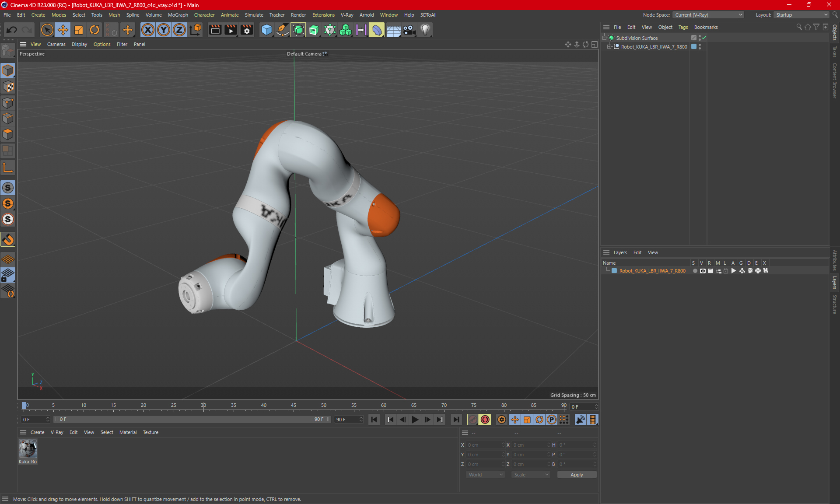The image size is (840, 504).
Task: Open Edit Render Settings
Action: (247, 30)
